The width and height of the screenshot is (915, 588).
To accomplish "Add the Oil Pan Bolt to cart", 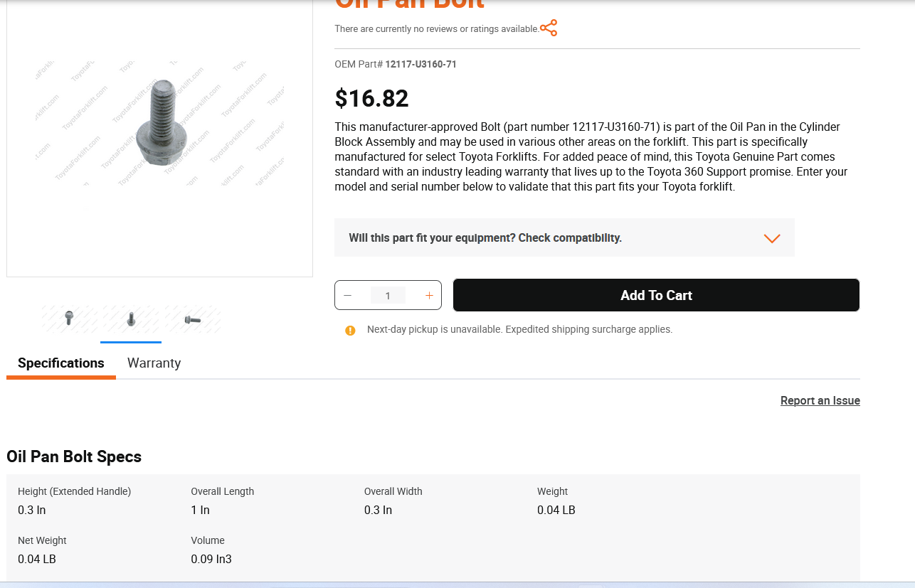I will click(656, 295).
